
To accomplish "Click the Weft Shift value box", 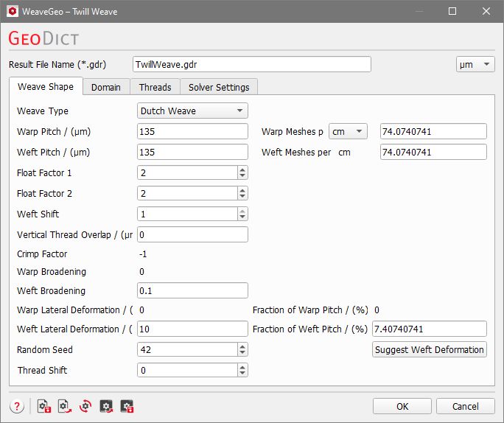I will click(x=187, y=214).
